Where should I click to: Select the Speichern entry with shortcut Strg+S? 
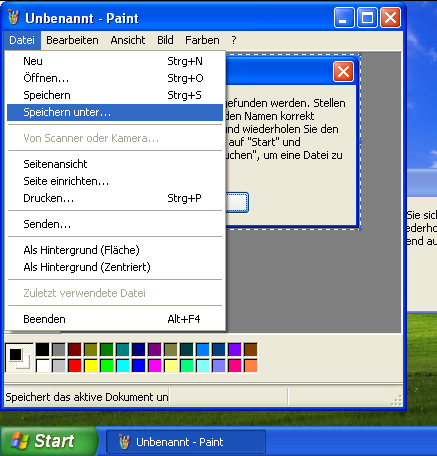115,95
